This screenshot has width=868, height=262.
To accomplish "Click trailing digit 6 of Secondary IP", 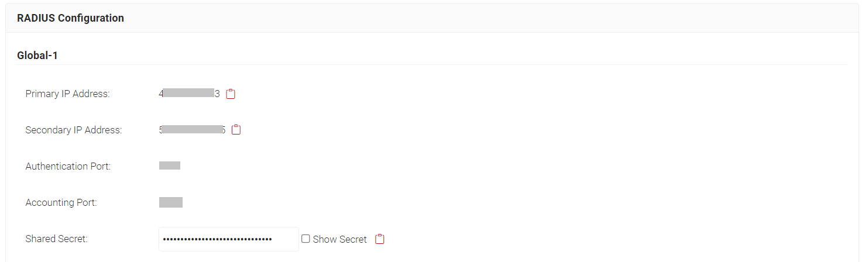I will [x=223, y=130].
